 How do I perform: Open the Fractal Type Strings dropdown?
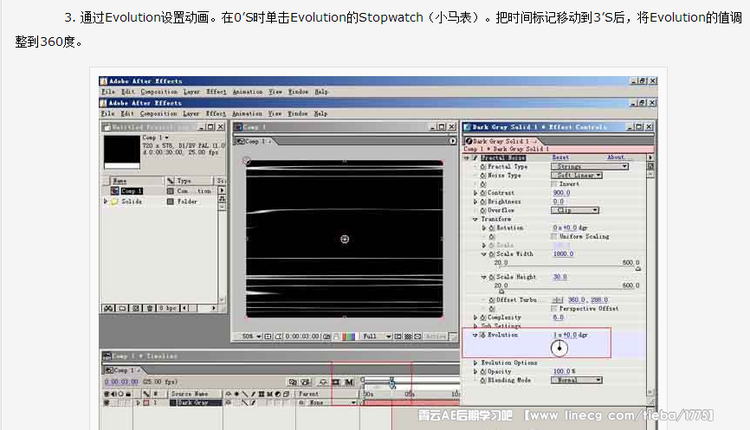[590, 166]
